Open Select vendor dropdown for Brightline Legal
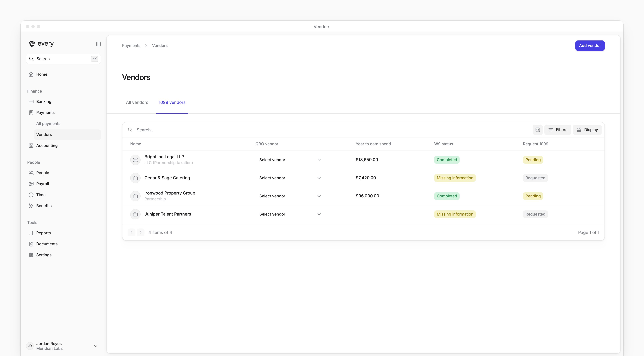 pyautogui.click(x=290, y=160)
